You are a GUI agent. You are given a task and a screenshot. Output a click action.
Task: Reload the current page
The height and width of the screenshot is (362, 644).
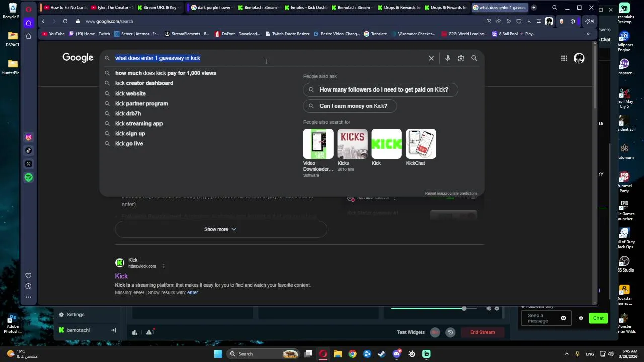click(65, 21)
